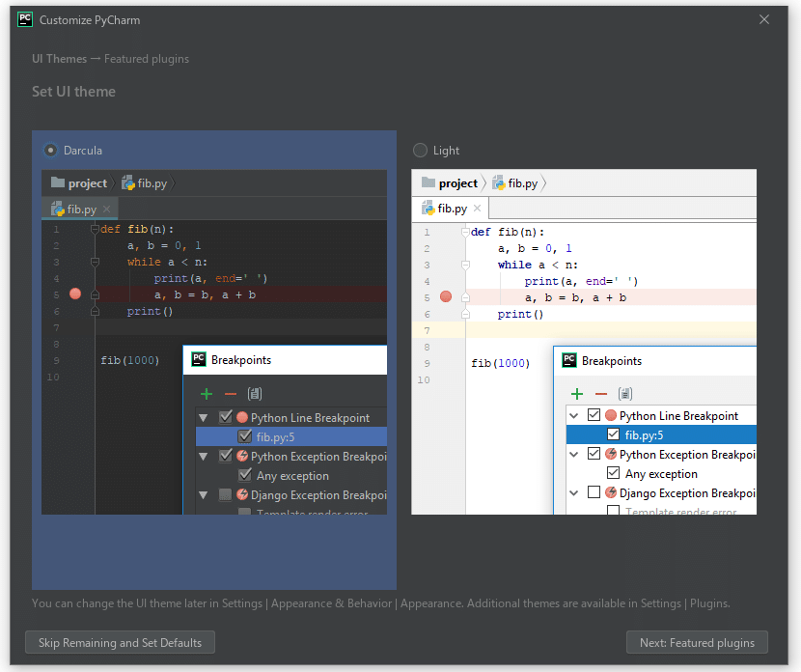Toggle Django Exception Breakpoint checkbox in Light preview
This screenshot has width=801, height=672.
pos(594,492)
